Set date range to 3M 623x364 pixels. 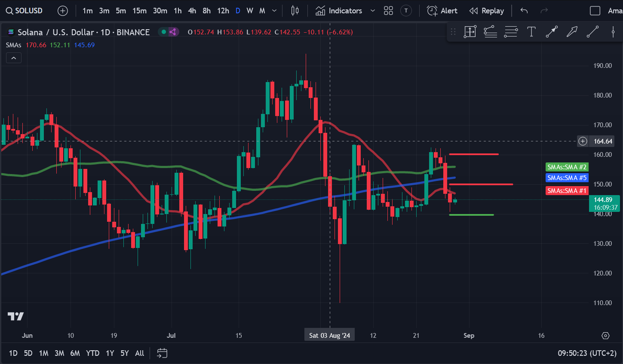click(59, 353)
